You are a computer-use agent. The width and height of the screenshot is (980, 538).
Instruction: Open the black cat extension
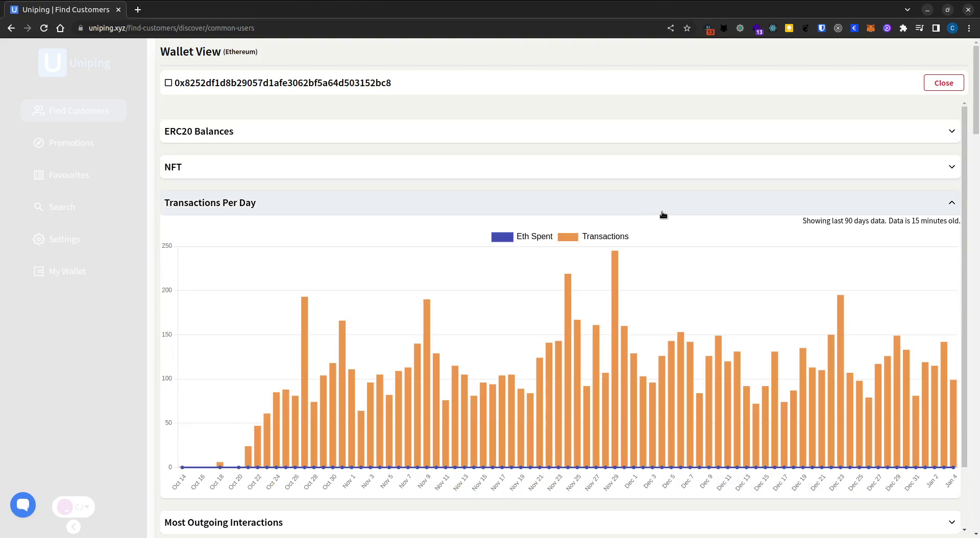click(x=724, y=28)
